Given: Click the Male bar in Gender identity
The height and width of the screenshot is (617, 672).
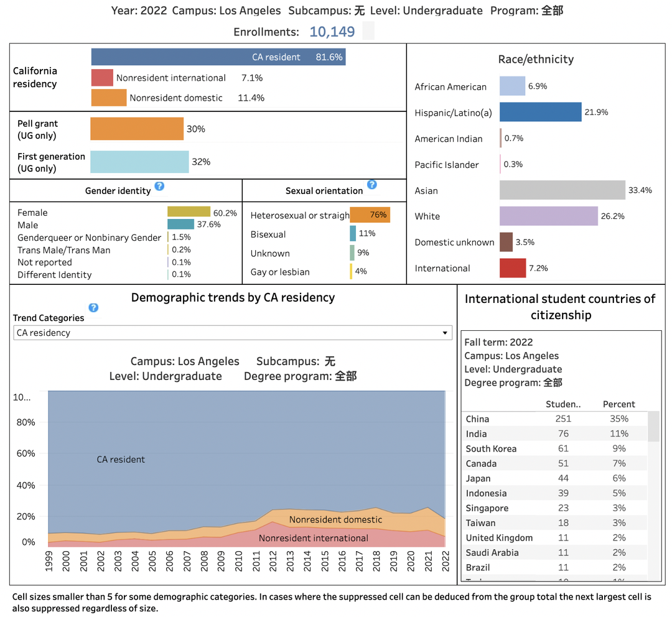Looking at the screenshot, I should pyautogui.click(x=180, y=225).
